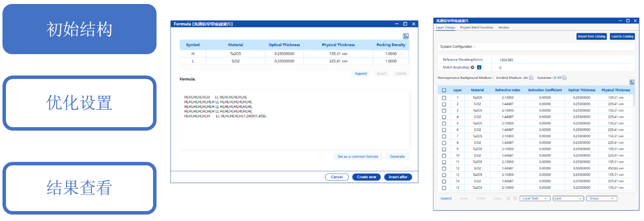This screenshot has height=221, width=644.
Task: Click the blue info icon beside Match Angle
Action: click(x=479, y=67)
